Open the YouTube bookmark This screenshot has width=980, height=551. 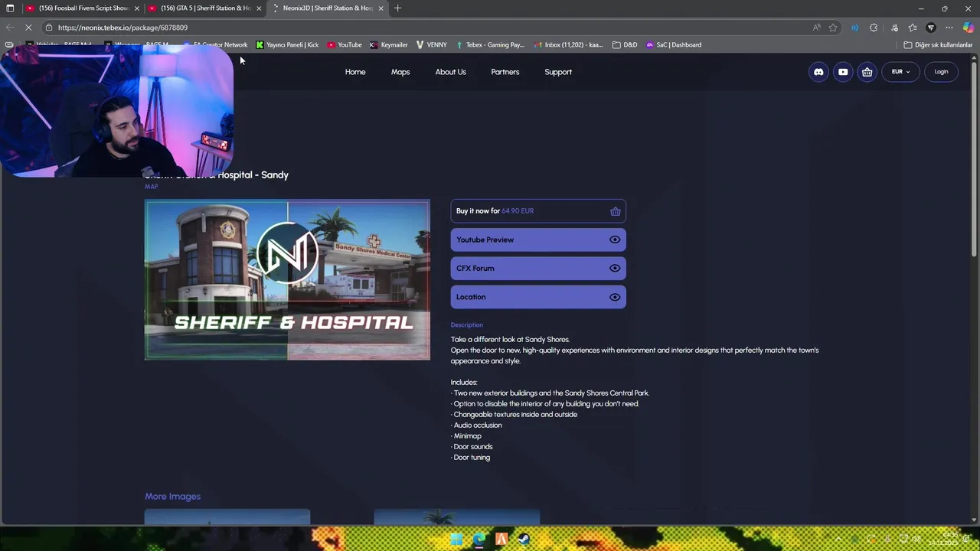345,44
